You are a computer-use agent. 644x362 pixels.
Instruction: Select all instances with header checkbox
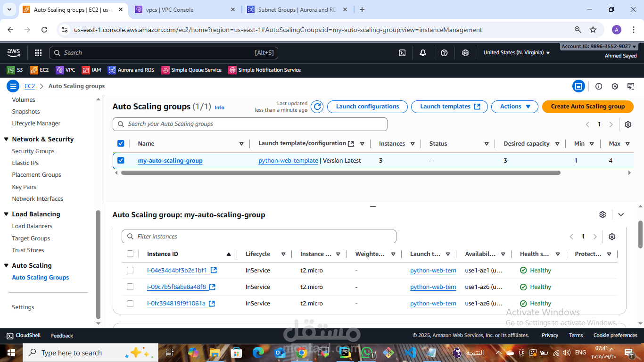pyautogui.click(x=130, y=254)
